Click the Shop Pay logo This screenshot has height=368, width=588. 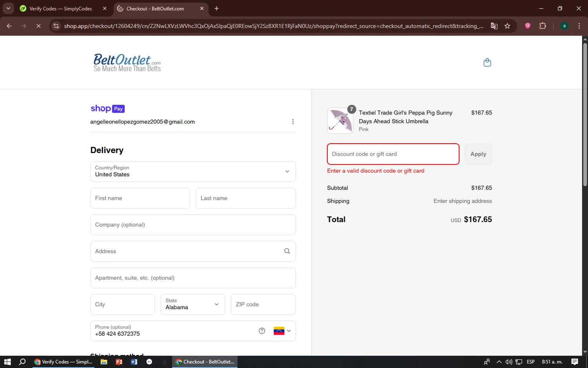click(108, 109)
